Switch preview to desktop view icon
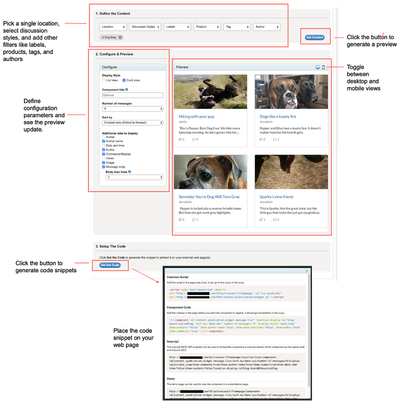Image resolution: width=400 pixels, height=402 pixels. 317,67
